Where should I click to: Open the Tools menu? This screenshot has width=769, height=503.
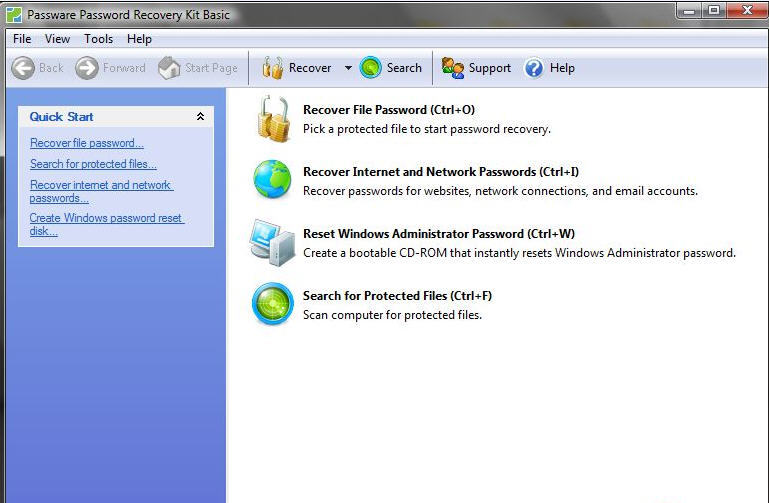click(x=99, y=39)
